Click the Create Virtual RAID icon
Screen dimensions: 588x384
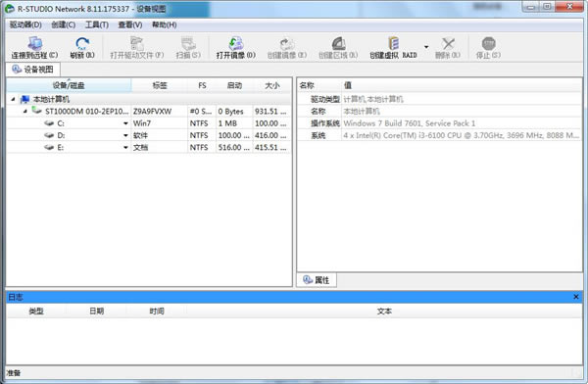click(x=393, y=43)
